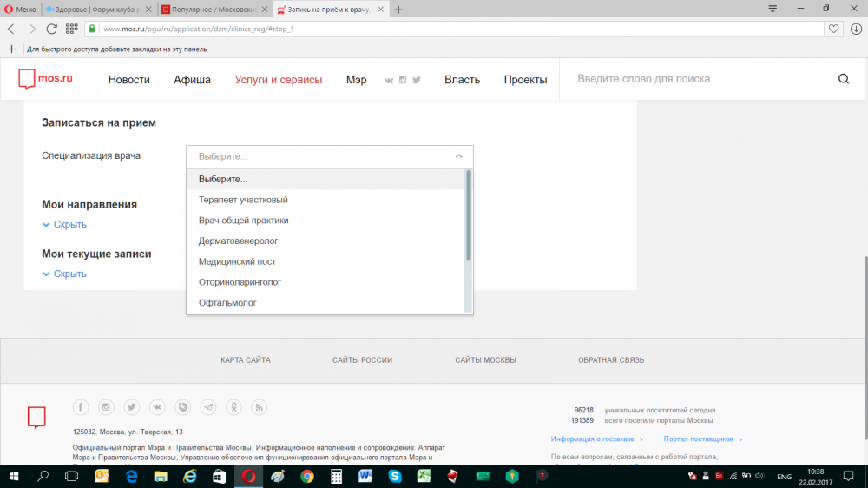Open the 'Услуги и сервисы' menu
The height and width of the screenshot is (488, 868).
278,80
